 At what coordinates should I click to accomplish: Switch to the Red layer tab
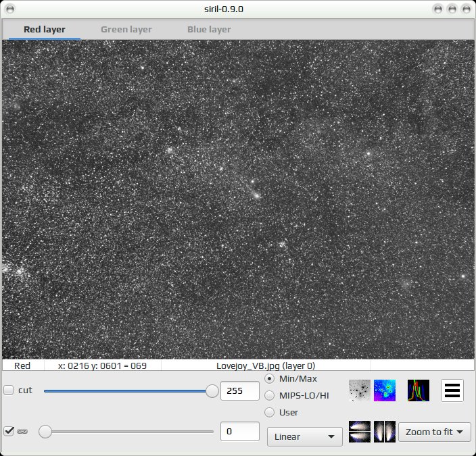pyautogui.click(x=45, y=30)
